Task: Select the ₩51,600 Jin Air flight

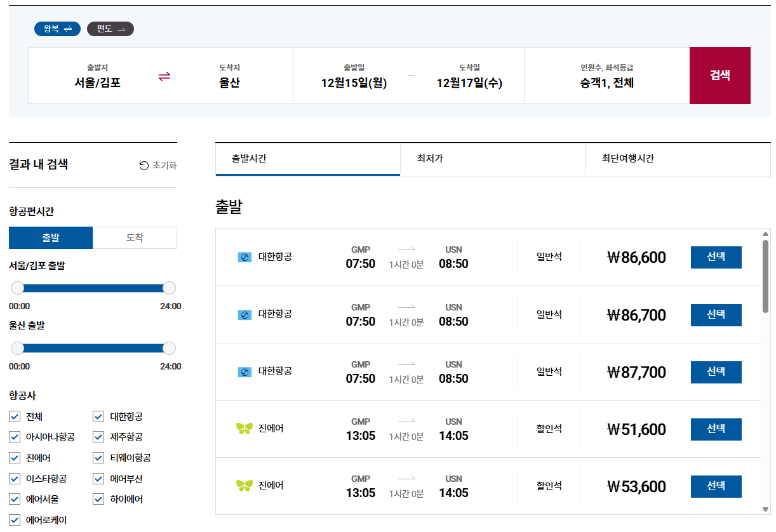Action: (716, 429)
